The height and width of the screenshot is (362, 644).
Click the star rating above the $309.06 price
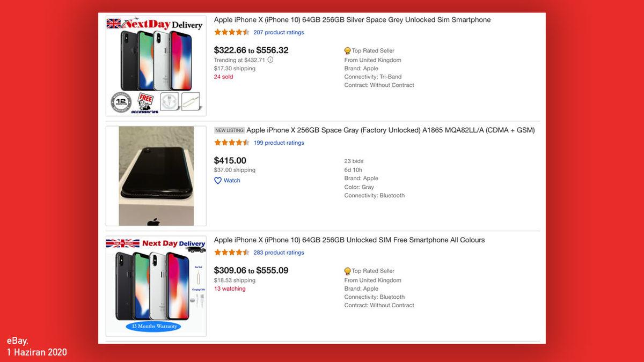tap(232, 253)
